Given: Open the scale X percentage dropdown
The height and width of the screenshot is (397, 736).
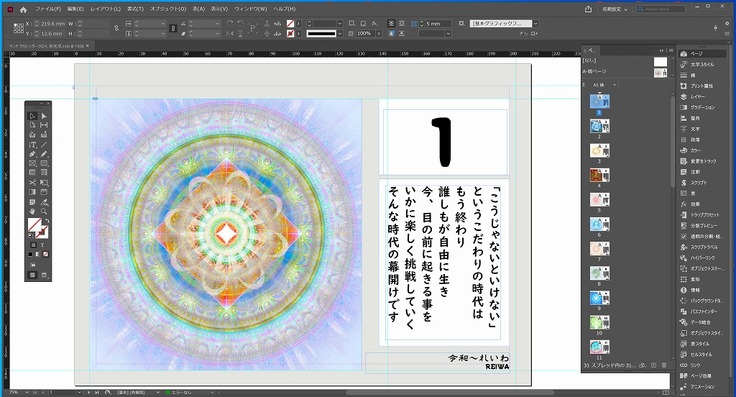Looking at the screenshot, I should pos(163,23).
